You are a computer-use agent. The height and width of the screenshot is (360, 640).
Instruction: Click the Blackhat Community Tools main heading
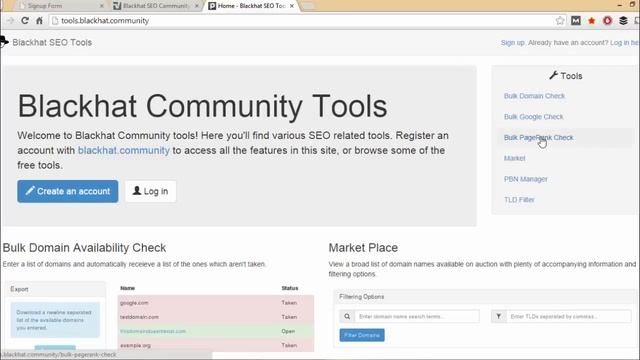tap(202, 106)
